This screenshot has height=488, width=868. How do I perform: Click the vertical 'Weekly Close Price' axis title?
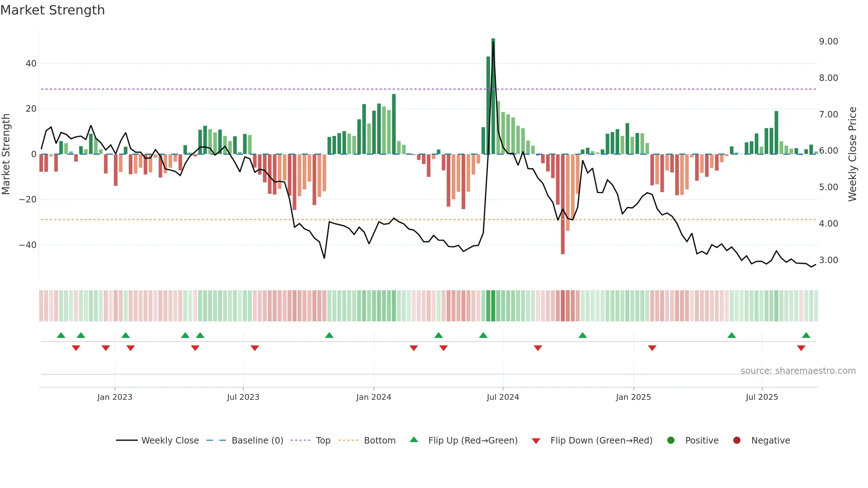[x=852, y=154]
